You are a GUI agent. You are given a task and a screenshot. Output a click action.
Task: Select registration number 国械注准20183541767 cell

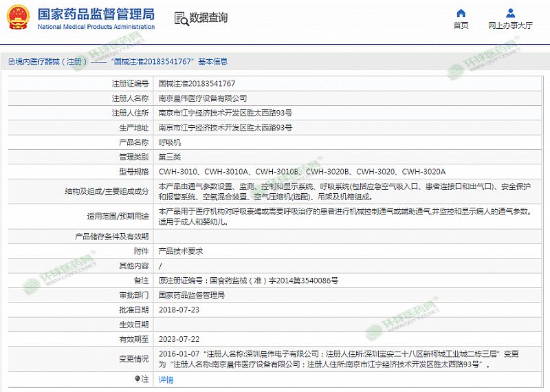pyautogui.click(x=197, y=83)
